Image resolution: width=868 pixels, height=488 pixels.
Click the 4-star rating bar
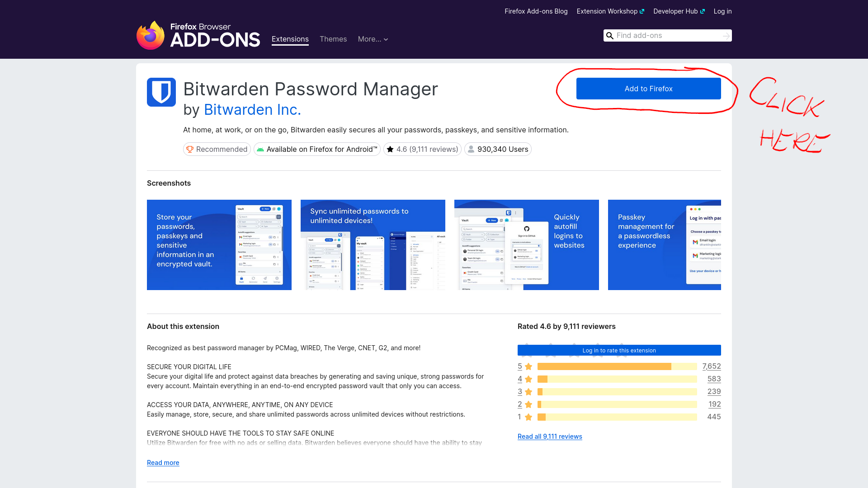(617, 379)
